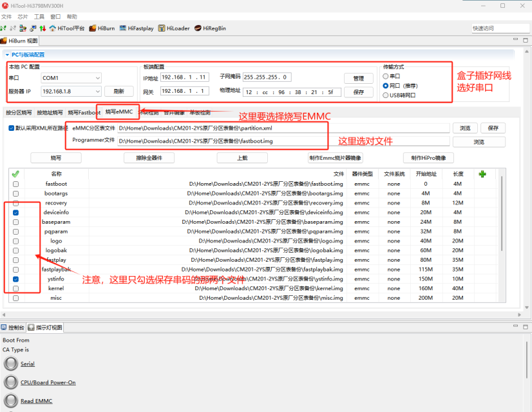Click the green plus add-partition icon

point(482,173)
